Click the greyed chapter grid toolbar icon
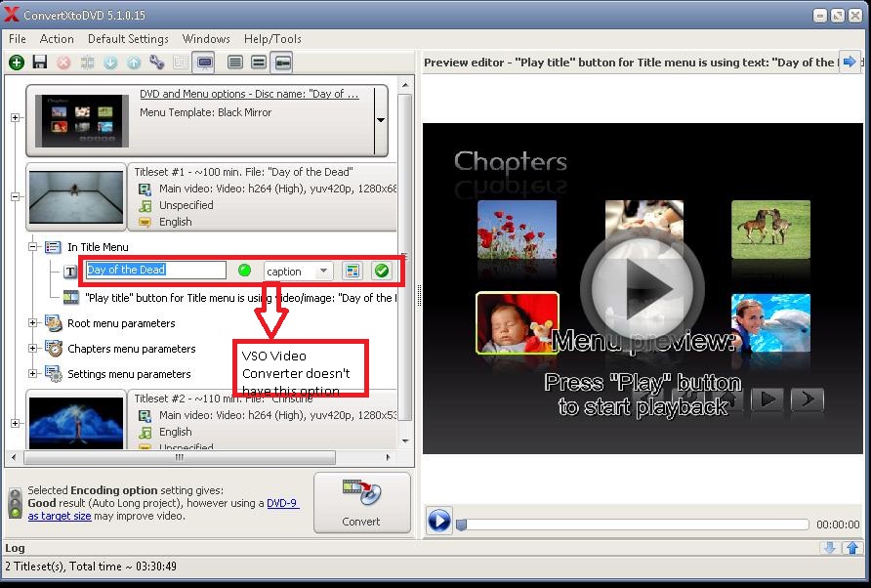Viewport: 871px width, 588px height. point(180,63)
